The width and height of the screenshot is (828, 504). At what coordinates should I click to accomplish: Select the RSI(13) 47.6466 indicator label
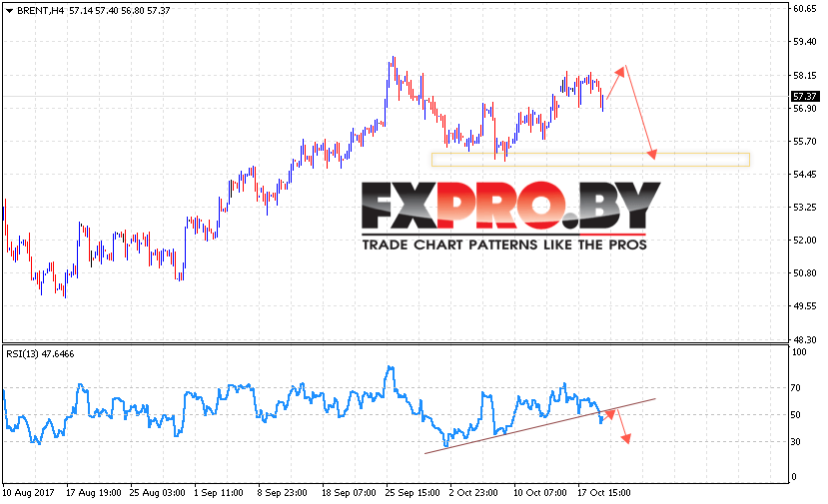(40, 354)
